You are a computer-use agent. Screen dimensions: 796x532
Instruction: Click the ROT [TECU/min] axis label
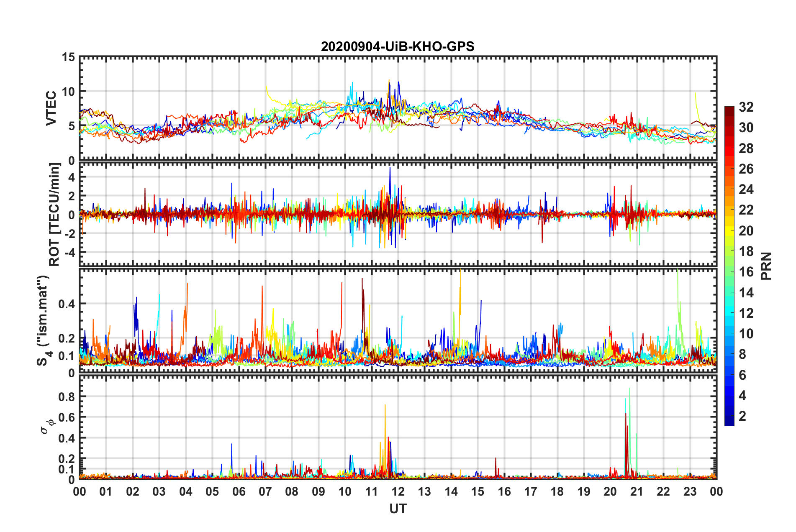54,215
